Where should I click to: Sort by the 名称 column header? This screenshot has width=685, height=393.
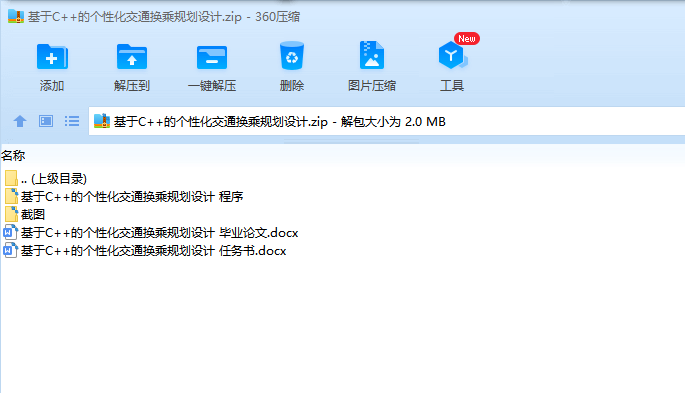(13, 155)
